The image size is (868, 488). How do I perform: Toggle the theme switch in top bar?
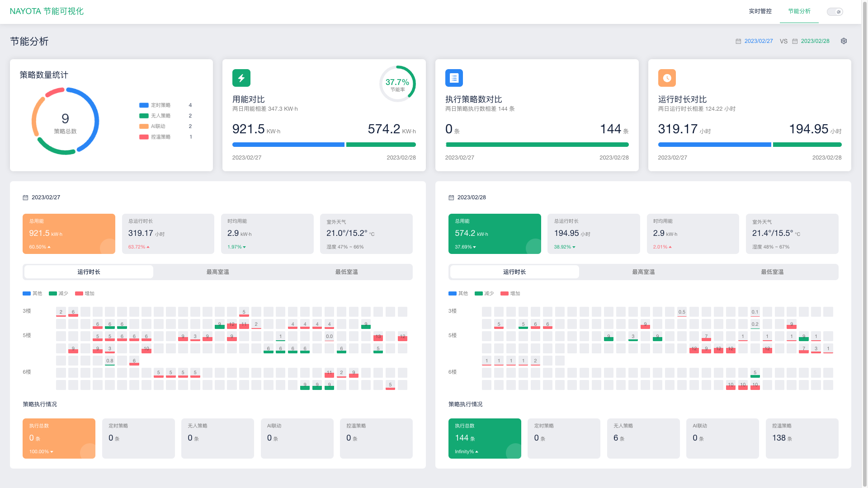pos(835,12)
